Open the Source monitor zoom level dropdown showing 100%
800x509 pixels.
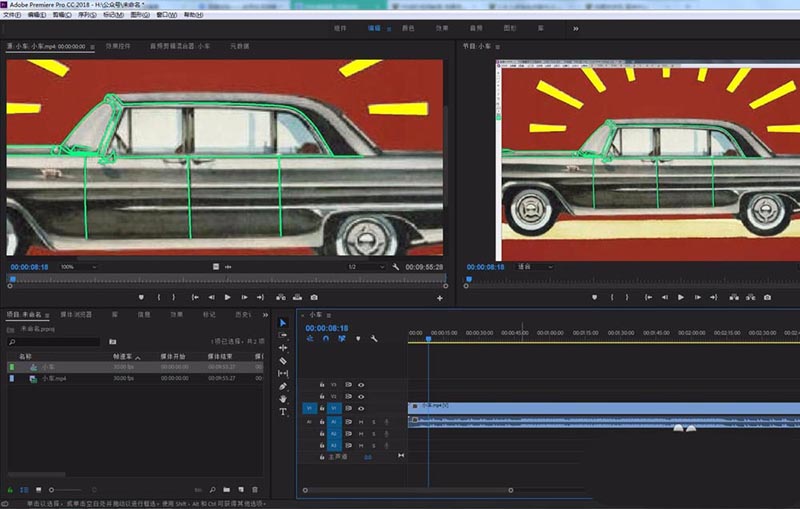79,267
